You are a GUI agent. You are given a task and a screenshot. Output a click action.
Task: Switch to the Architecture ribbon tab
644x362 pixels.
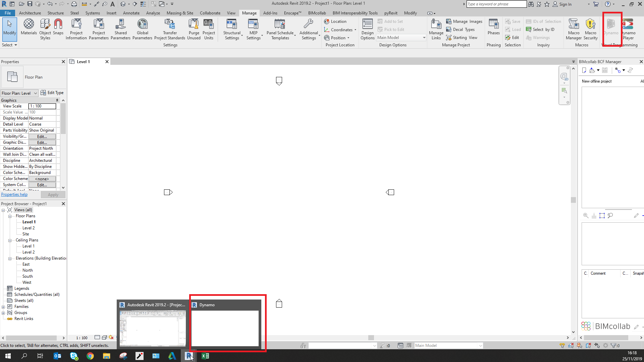pyautogui.click(x=30, y=13)
